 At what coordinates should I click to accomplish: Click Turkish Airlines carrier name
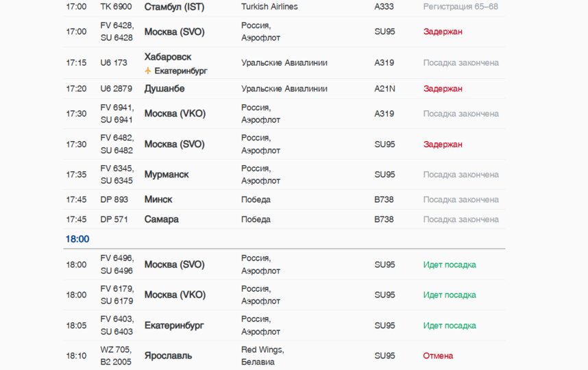(x=269, y=7)
